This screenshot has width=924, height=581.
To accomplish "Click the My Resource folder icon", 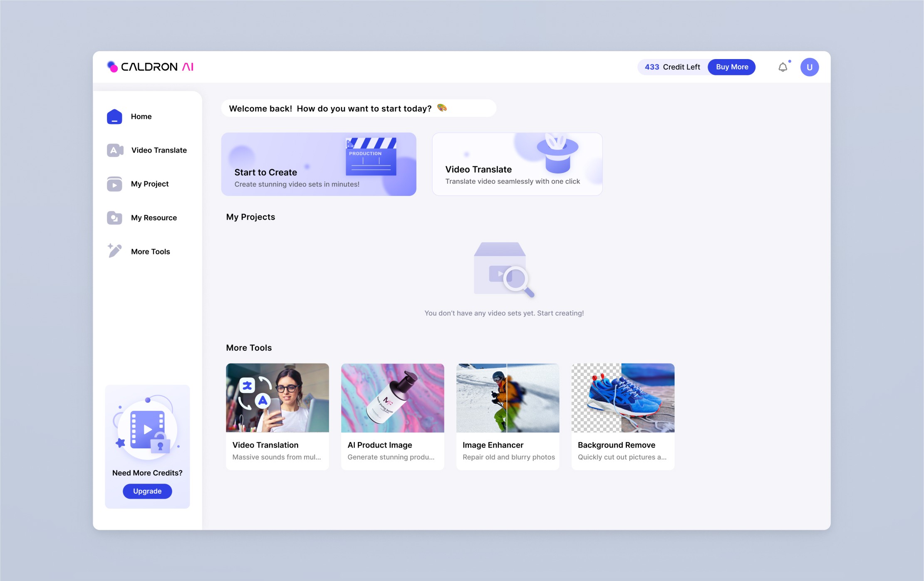I will (114, 218).
